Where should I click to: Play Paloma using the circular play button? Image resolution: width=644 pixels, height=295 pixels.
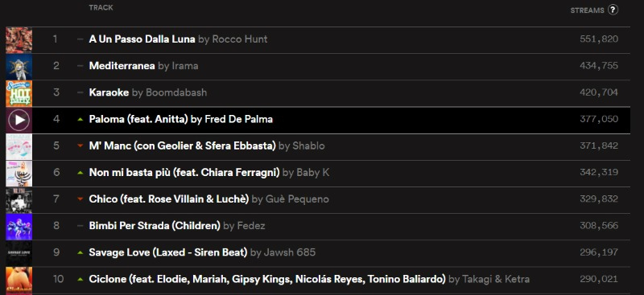pyautogui.click(x=19, y=120)
